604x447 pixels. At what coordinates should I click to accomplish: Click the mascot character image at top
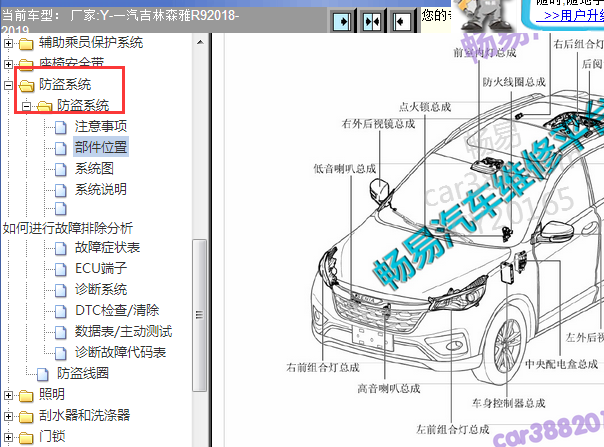[x=486, y=16]
